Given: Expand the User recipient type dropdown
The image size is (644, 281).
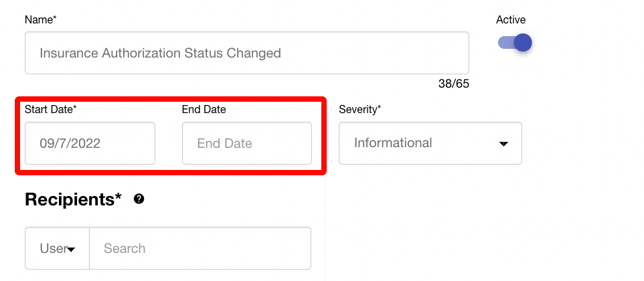Looking at the screenshot, I should [x=57, y=248].
